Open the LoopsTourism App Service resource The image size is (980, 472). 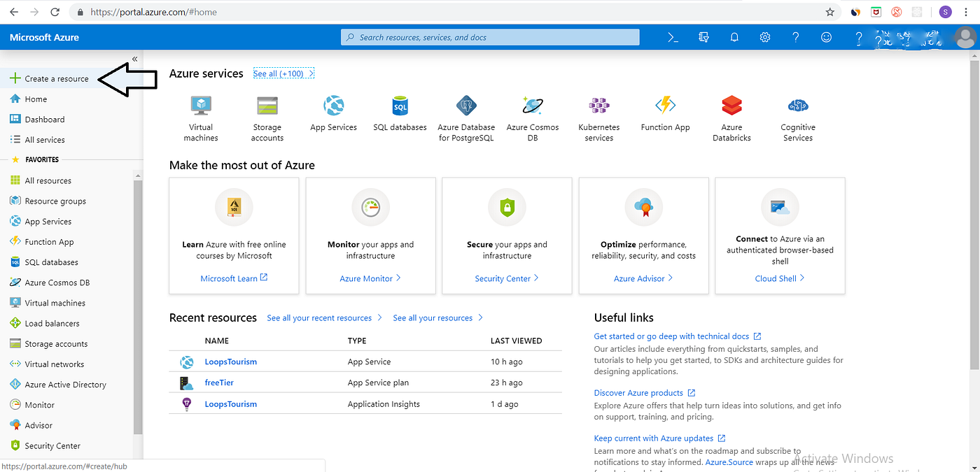[x=230, y=362]
